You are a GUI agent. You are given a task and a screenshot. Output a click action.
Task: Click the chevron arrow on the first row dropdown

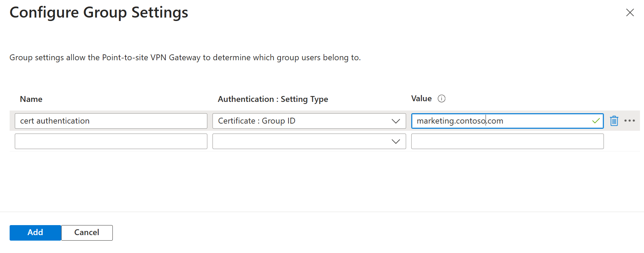(396, 121)
